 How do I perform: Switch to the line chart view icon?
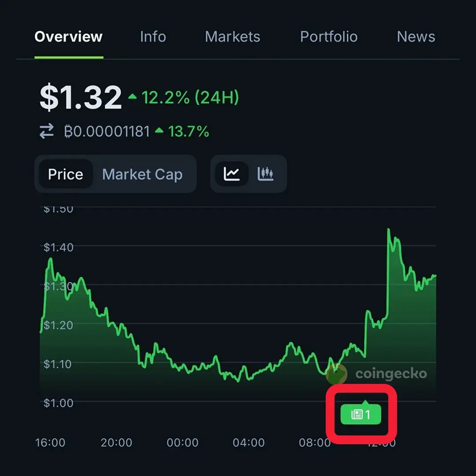(x=232, y=174)
